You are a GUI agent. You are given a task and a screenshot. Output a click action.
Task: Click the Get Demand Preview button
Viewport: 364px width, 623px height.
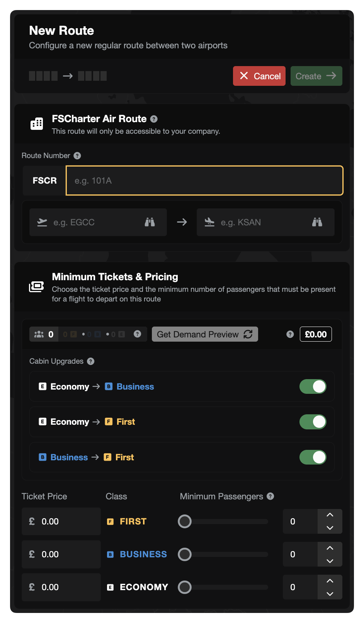pyautogui.click(x=205, y=334)
